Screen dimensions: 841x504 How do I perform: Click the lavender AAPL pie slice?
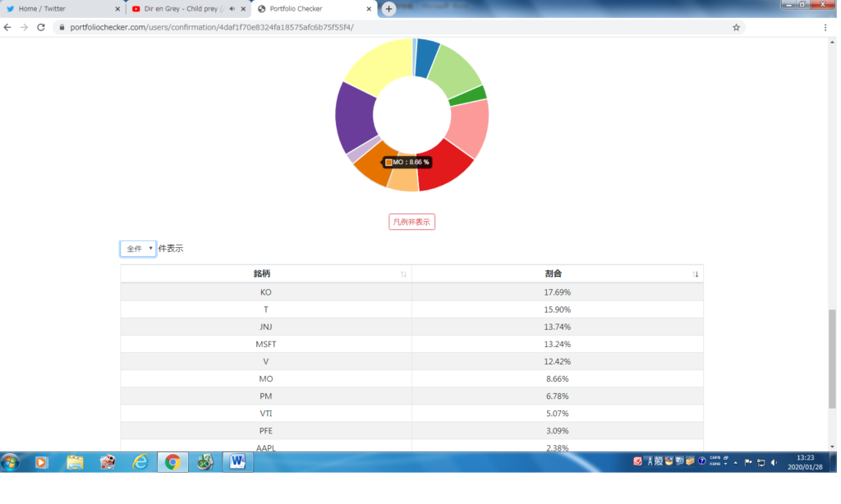[x=362, y=151]
